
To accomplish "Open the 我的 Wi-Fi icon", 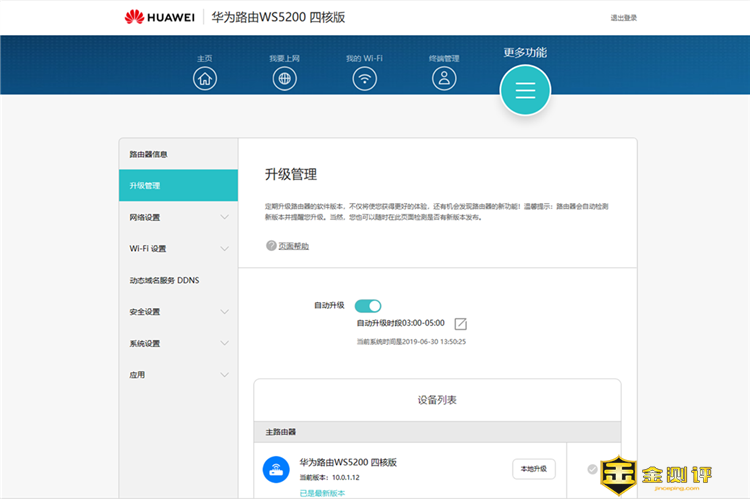I will pos(365,78).
